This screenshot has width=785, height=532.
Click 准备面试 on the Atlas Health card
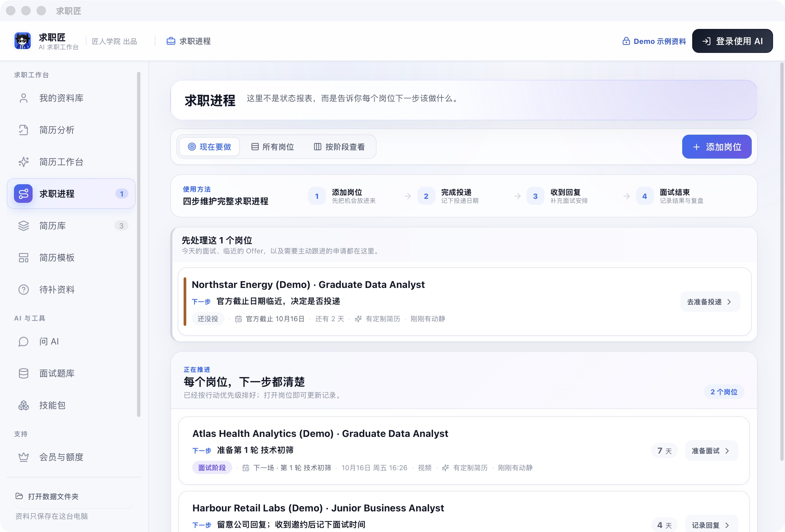[x=711, y=451]
